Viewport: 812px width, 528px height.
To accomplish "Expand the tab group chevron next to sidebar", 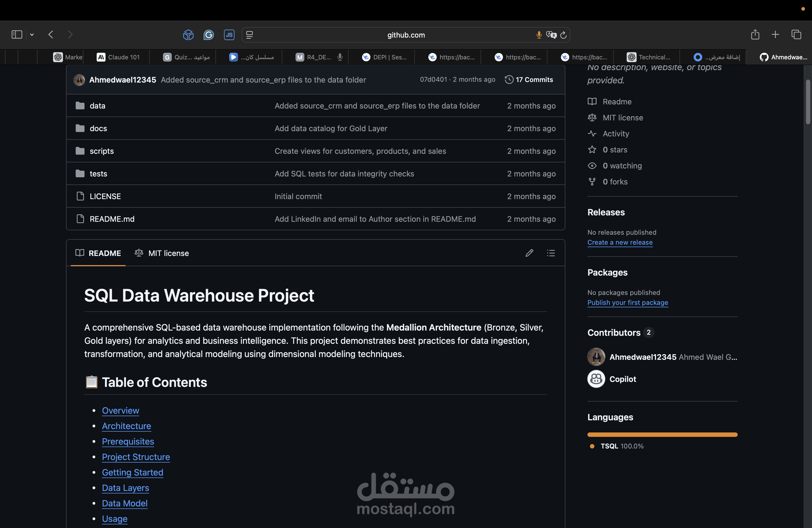I will pos(32,35).
